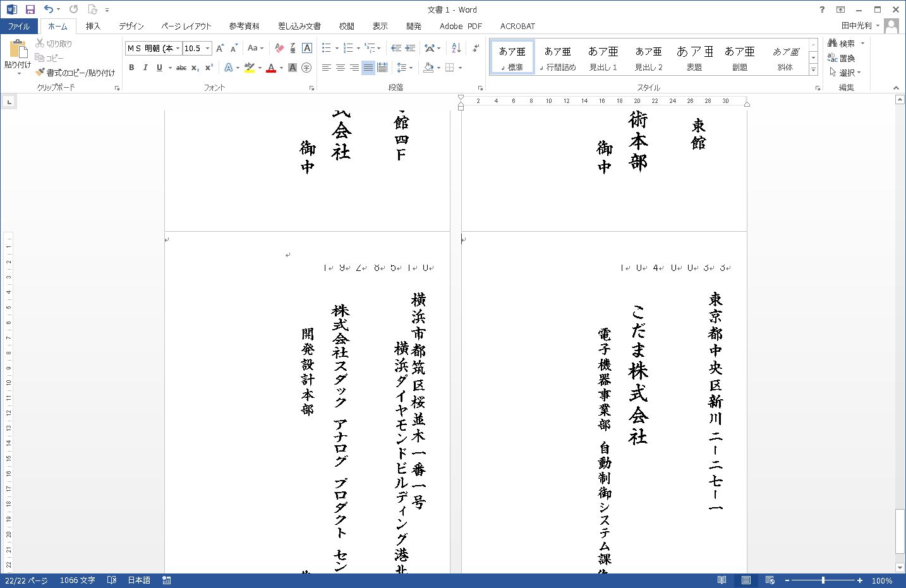Click the page count 22/22 ページ
The image size is (906, 588).
coord(26,580)
